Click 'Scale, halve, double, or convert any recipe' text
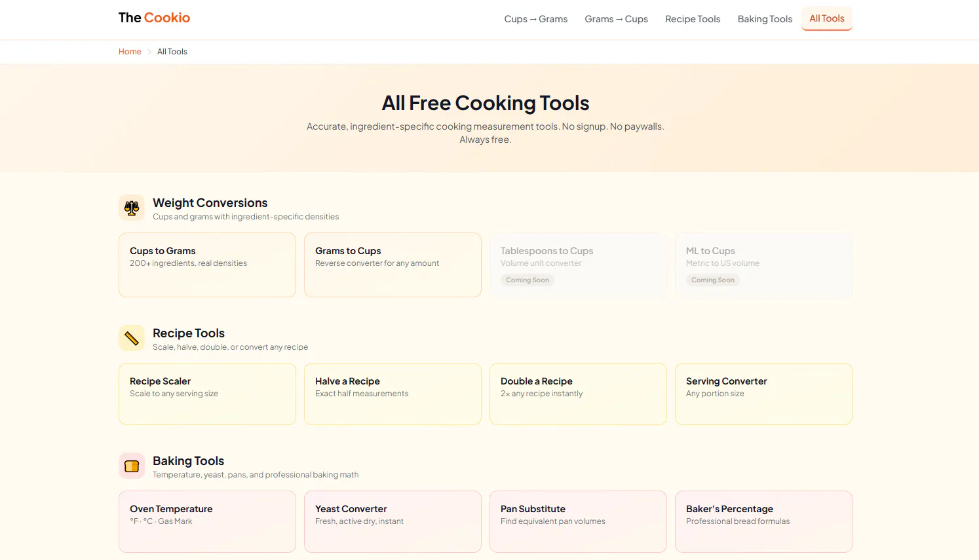The height and width of the screenshot is (560, 979). (230, 347)
